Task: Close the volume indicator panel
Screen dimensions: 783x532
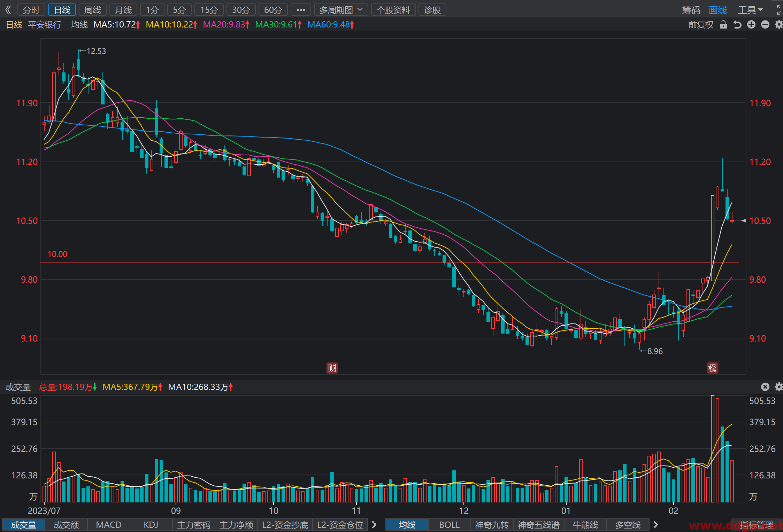Action: pos(765,387)
